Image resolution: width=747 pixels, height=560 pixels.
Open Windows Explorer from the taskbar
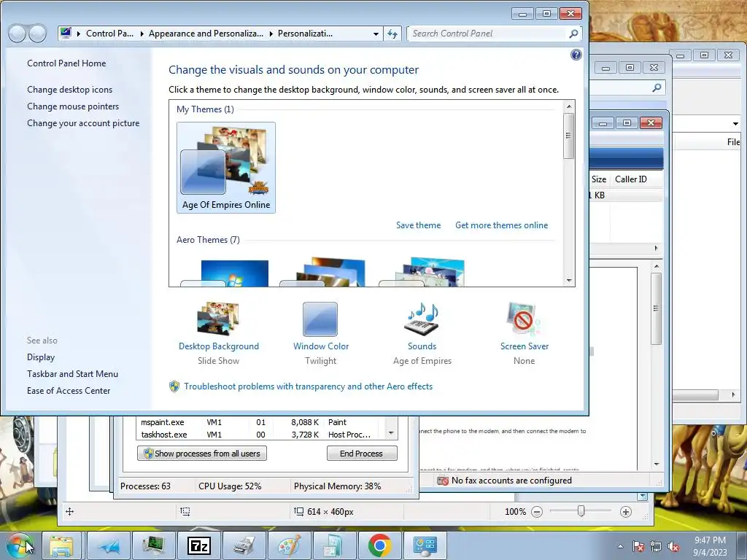[62, 545]
